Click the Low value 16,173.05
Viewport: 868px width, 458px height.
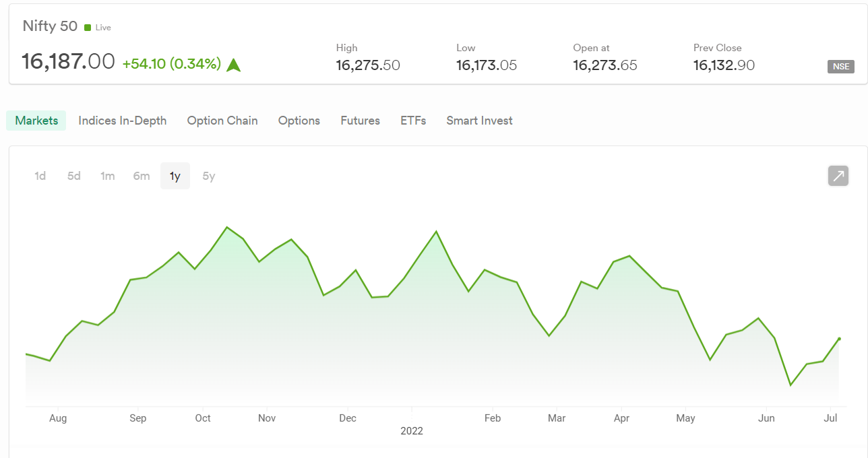(487, 65)
